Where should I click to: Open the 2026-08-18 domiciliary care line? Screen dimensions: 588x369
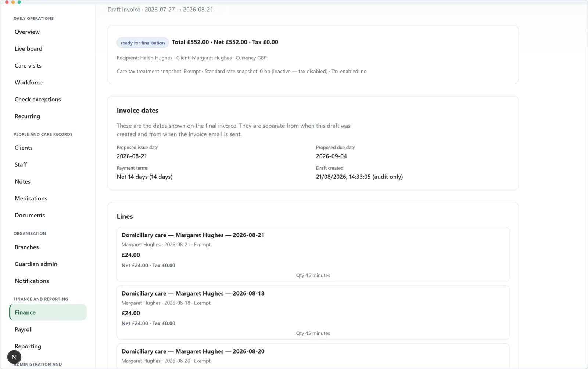coord(313,312)
